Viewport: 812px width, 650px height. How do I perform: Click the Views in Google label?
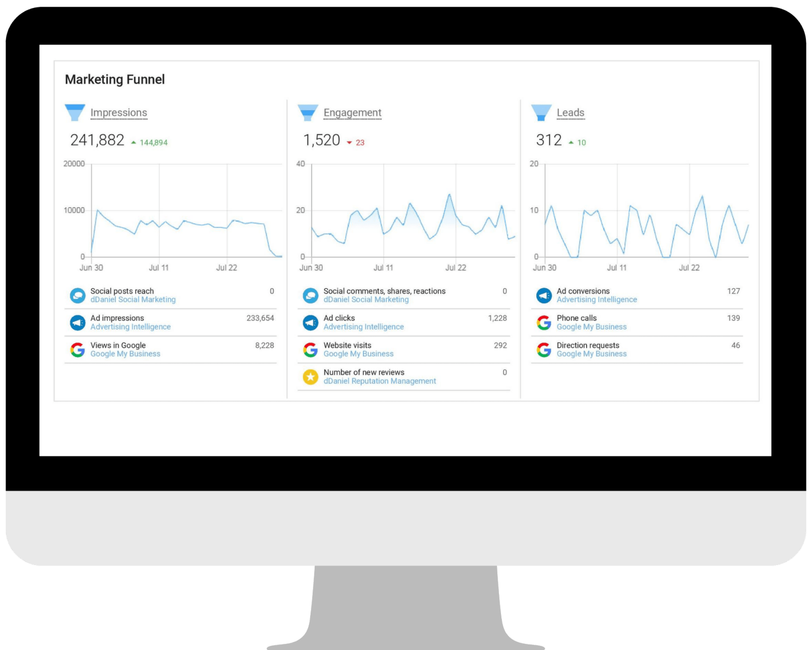(x=118, y=345)
